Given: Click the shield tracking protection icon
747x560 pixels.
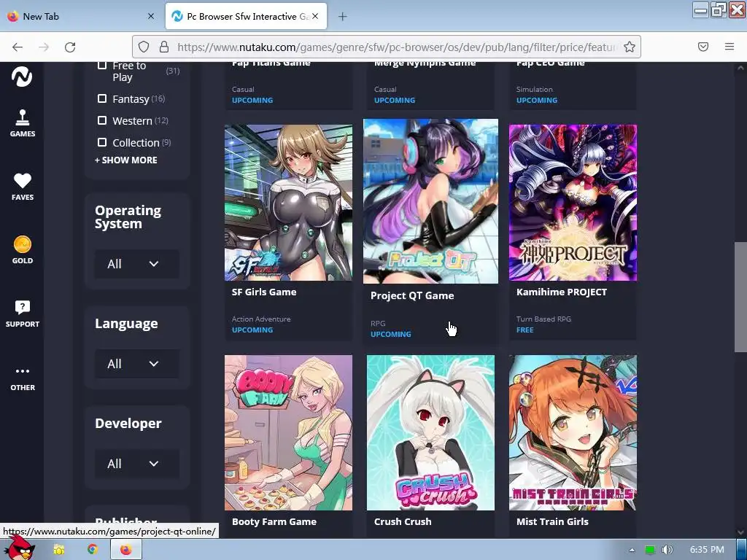Looking at the screenshot, I should [x=144, y=47].
